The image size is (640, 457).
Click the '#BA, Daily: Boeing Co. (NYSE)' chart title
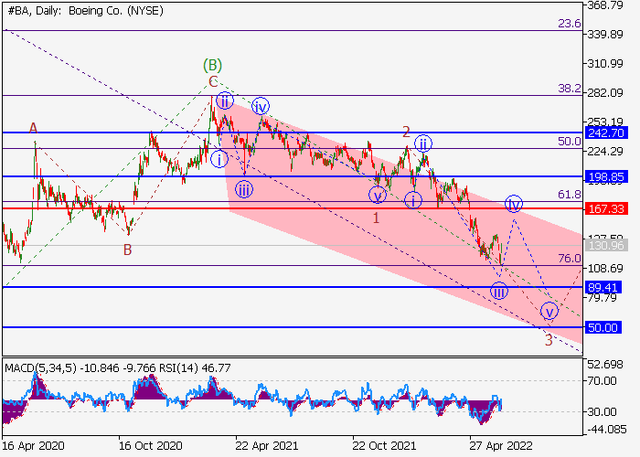[x=86, y=11]
